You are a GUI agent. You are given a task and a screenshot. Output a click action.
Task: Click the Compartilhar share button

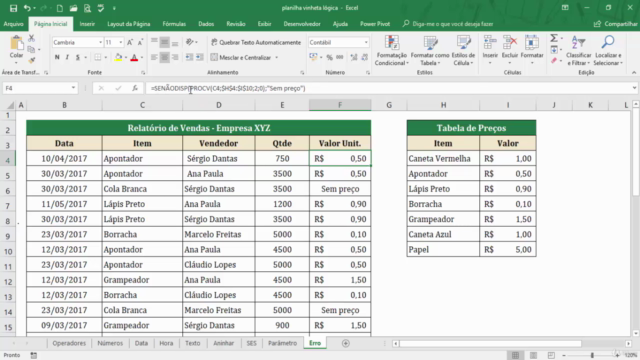click(x=616, y=24)
